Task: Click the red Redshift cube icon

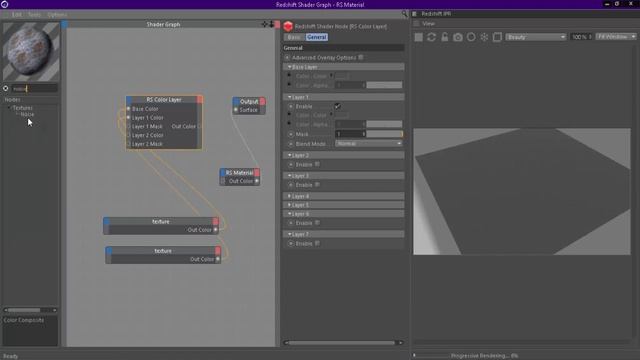Action: 288,27
